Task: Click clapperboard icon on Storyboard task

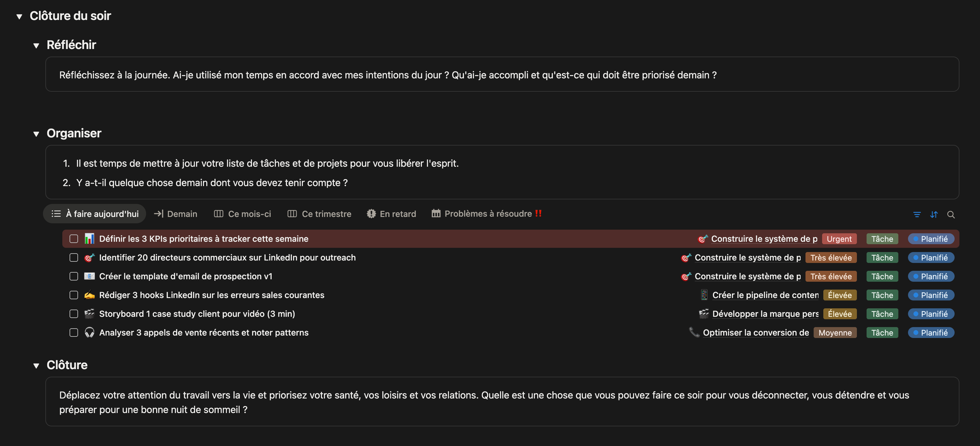Action: (90, 313)
